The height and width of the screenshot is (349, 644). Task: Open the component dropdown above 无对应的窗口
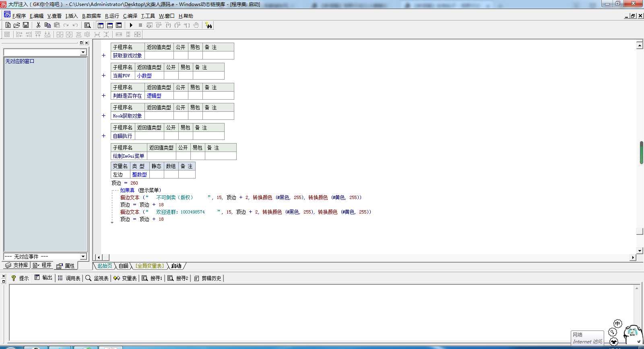(x=83, y=52)
